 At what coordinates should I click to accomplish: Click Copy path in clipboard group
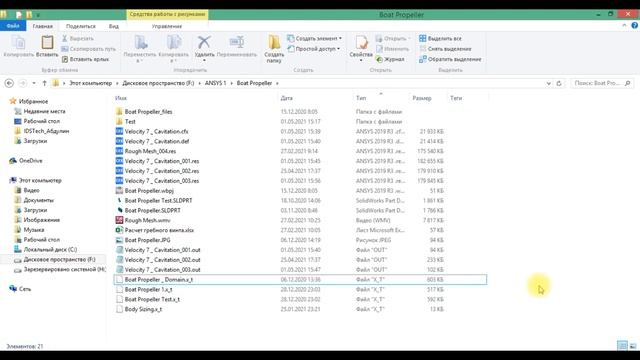89,49
